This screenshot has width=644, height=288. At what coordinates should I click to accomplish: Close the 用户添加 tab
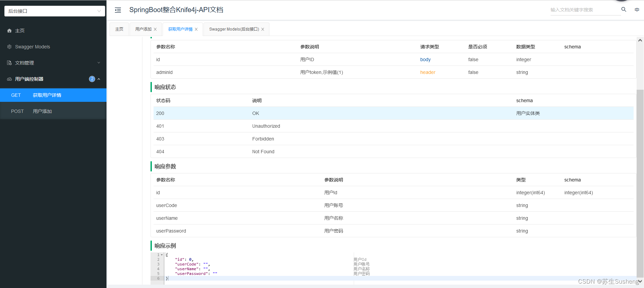coord(155,29)
